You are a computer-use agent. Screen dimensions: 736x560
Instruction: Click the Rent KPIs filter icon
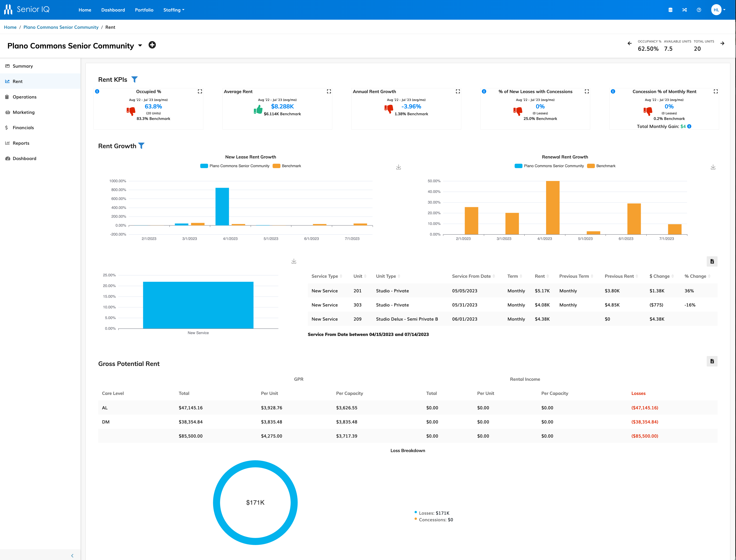[x=135, y=79]
